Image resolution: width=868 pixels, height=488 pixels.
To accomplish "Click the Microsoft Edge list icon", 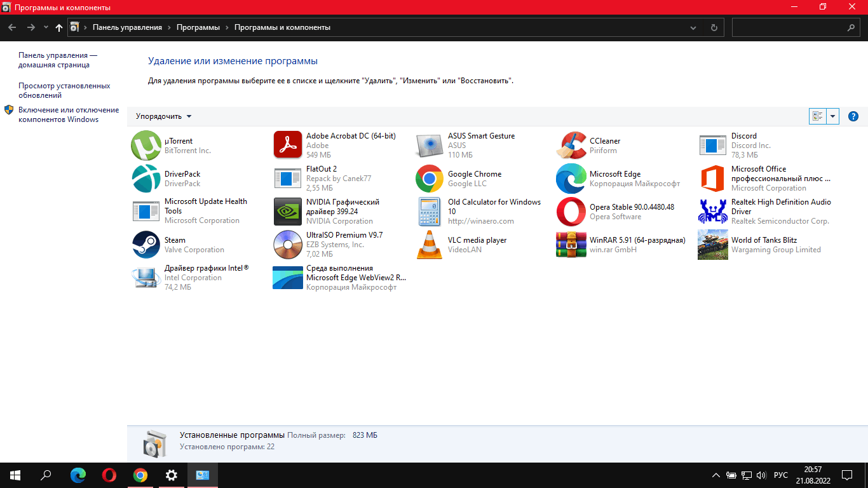I will 571,179.
